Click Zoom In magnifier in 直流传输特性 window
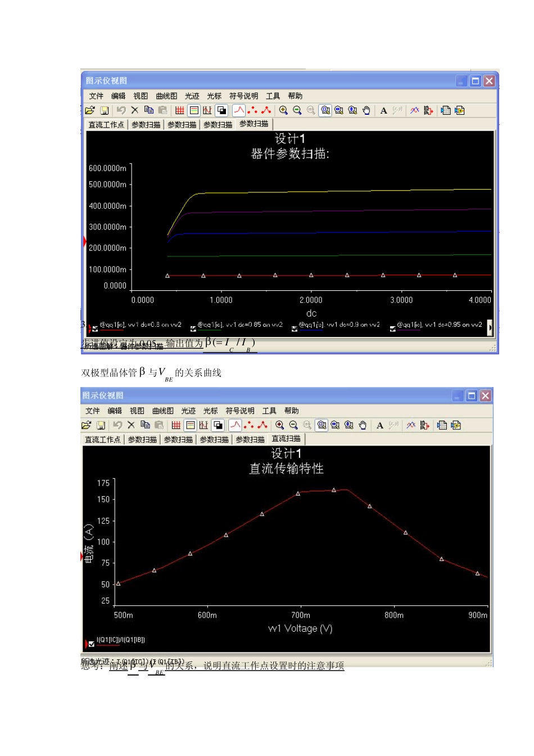The height and width of the screenshot is (756, 534). (280, 425)
